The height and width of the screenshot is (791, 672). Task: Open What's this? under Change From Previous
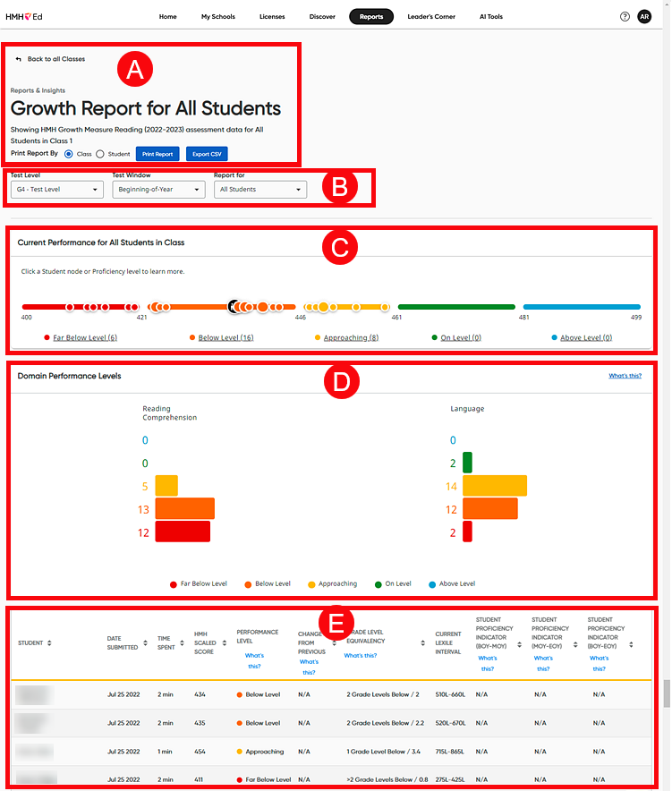(x=309, y=667)
